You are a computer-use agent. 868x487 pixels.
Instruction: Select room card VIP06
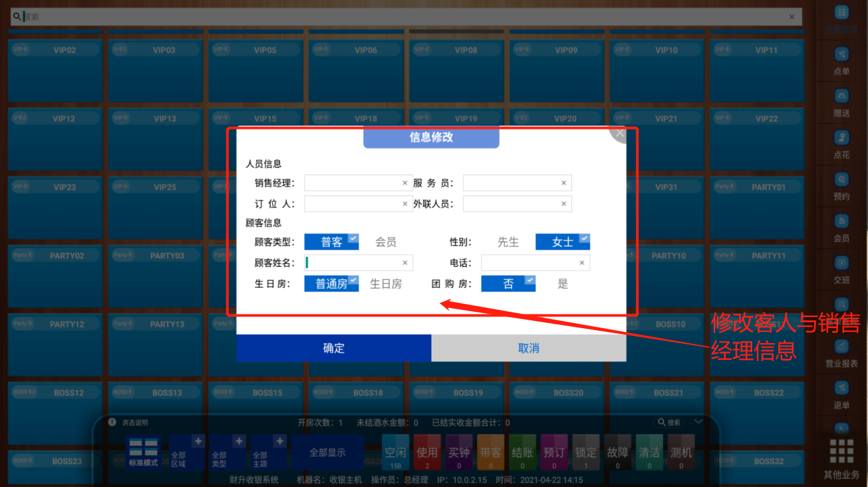pyautogui.click(x=356, y=70)
